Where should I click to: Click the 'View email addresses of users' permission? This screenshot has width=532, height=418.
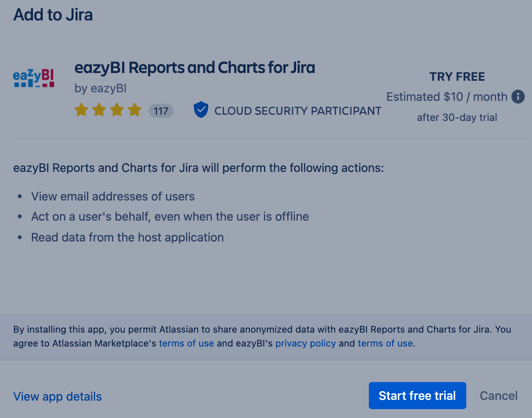(x=113, y=196)
